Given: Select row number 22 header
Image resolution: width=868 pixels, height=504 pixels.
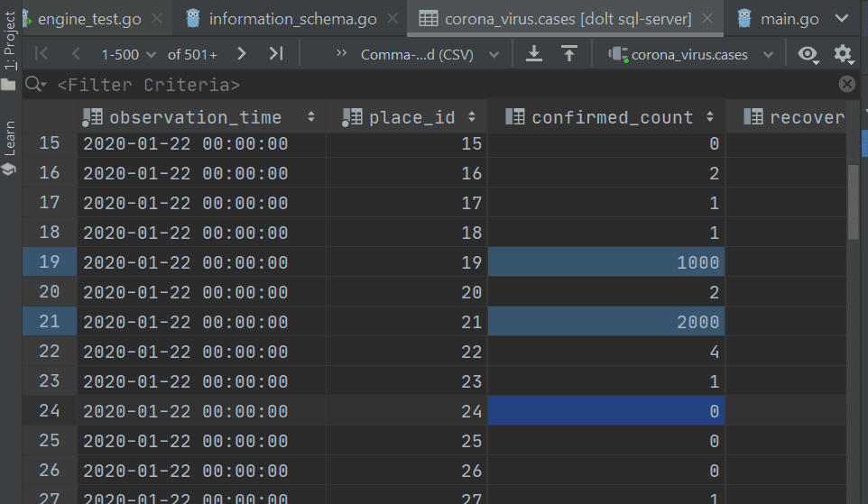Looking at the screenshot, I should click(50, 352).
